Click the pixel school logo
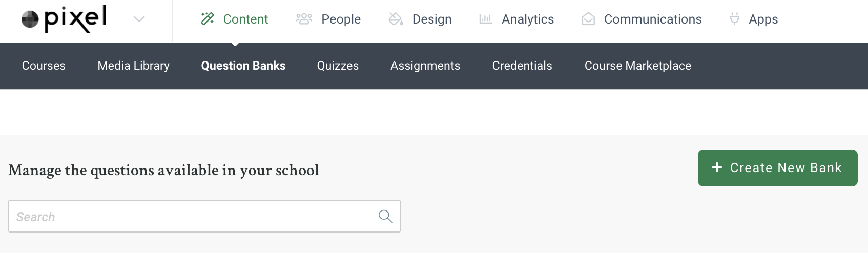Image resolution: width=868 pixels, height=253 pixels. coord(64,19)
